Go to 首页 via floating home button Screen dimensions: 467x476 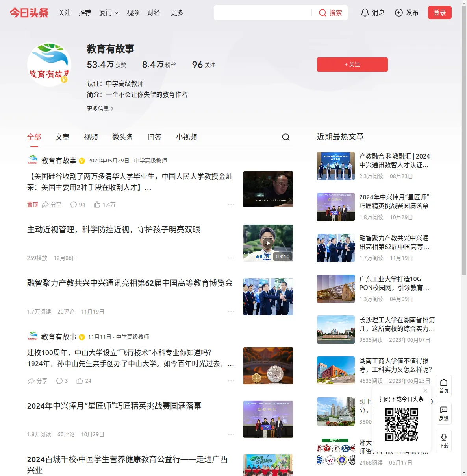tap(444, 386)
